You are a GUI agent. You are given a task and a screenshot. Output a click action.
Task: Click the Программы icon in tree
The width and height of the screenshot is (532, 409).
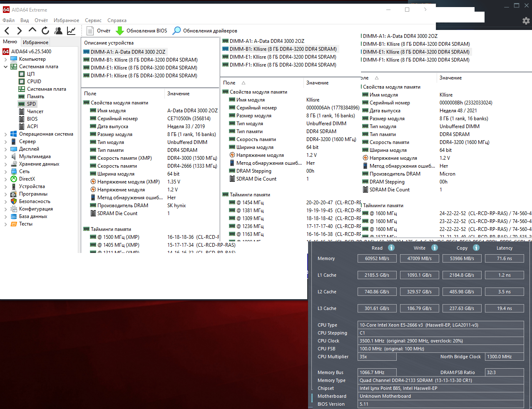[x=13, y=194]
